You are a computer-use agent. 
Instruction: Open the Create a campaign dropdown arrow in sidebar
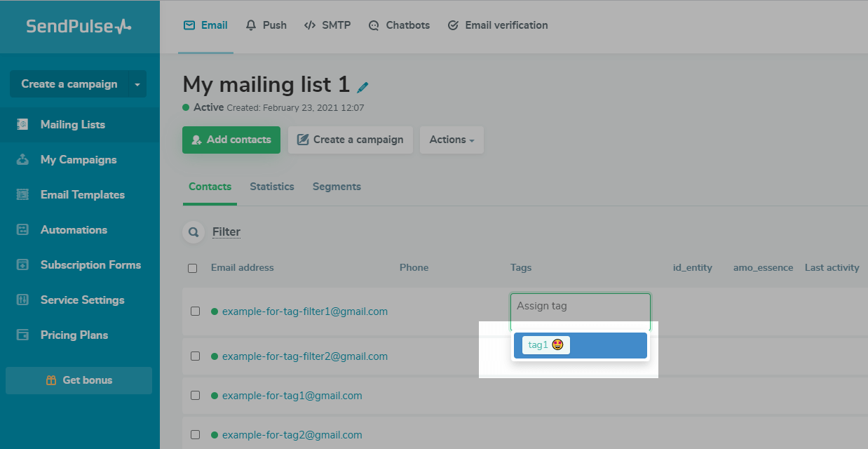coord(137,84)
